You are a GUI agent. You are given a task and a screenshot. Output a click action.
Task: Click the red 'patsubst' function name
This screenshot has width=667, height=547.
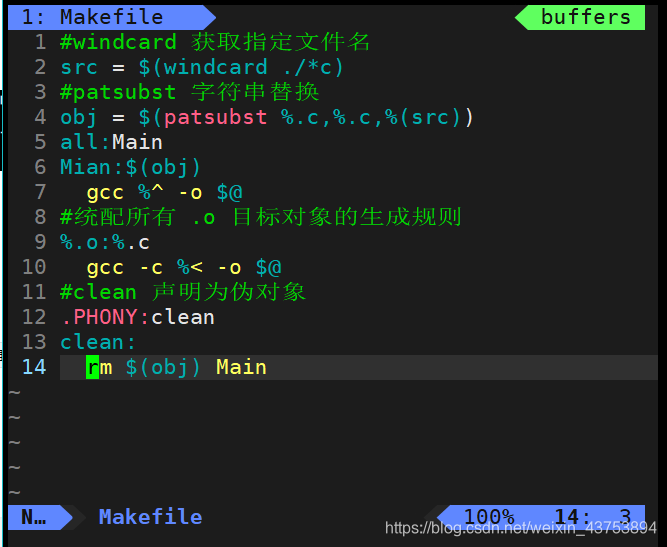216,117
